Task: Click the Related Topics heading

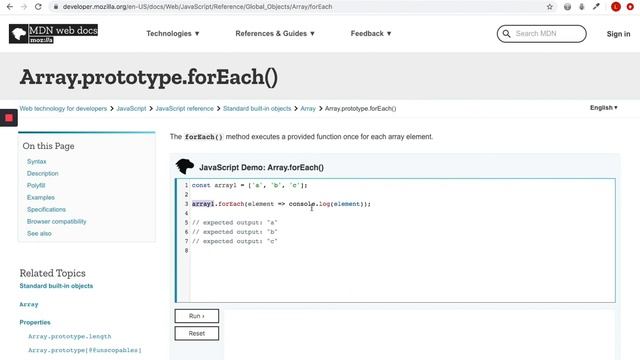Action: click(x=52, y=273)
